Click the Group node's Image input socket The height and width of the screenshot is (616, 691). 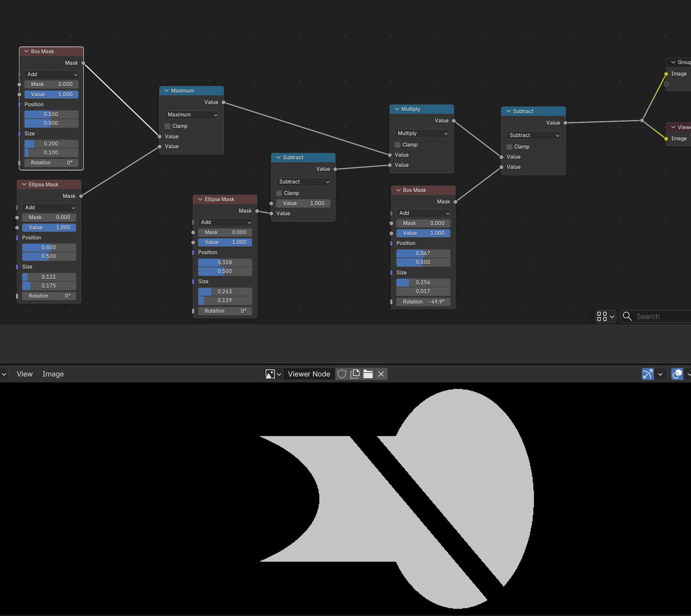click(x=666, y=74)
